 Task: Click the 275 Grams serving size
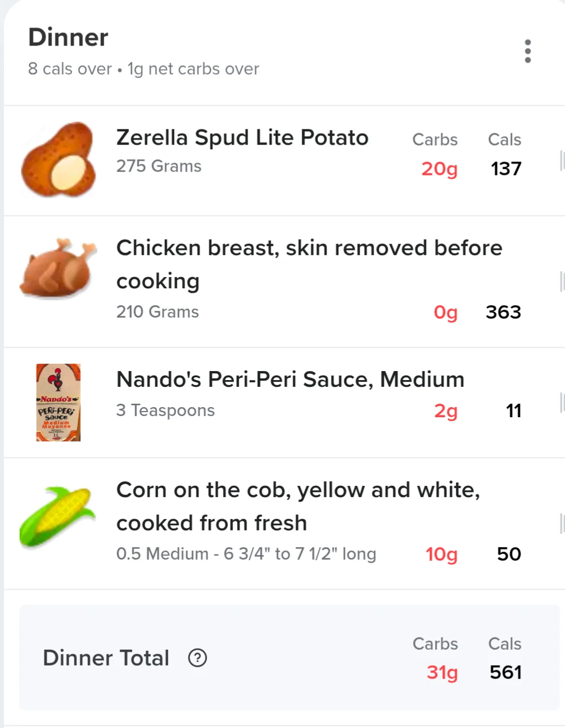click(x=159, y=166)
